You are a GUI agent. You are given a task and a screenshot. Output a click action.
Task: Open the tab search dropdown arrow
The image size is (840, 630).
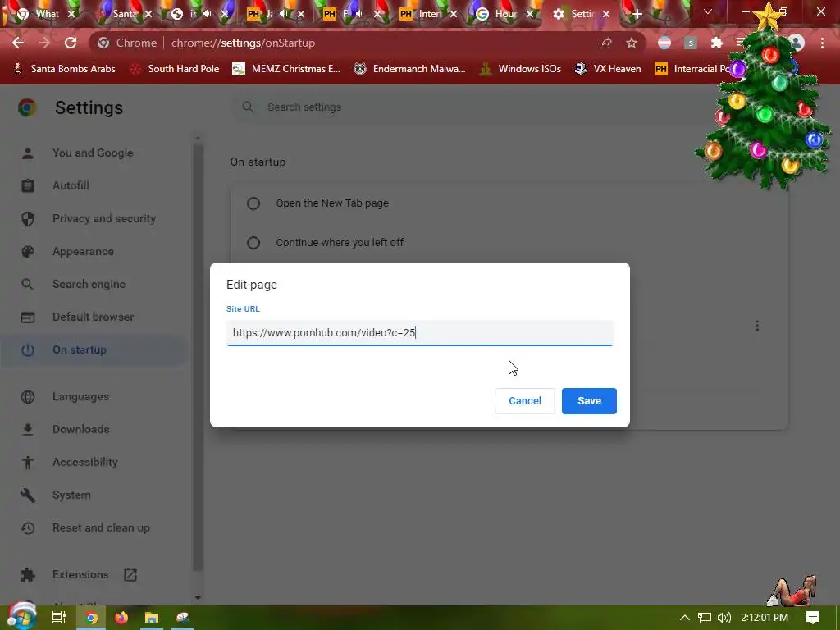708,11
